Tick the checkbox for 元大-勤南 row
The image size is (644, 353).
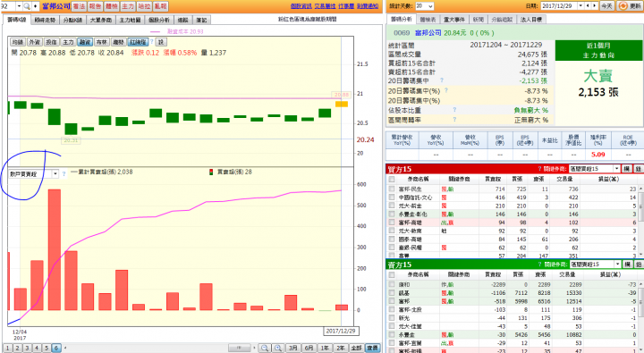[x=392, y=231]
